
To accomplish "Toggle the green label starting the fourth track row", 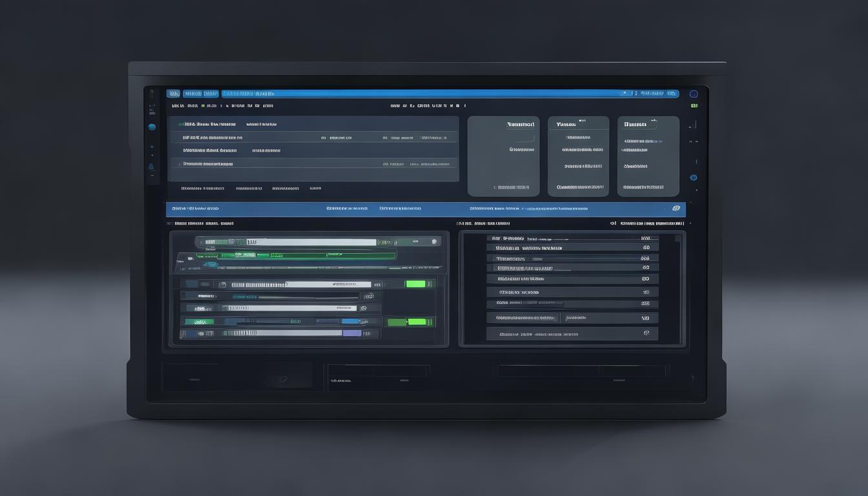I will 199,322.
